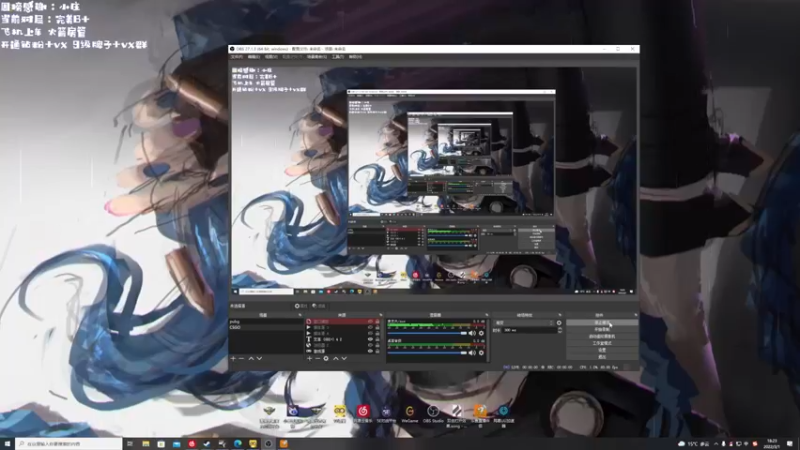
Task: Select the WeGame desktop shortcut
Action: (410, 414)
